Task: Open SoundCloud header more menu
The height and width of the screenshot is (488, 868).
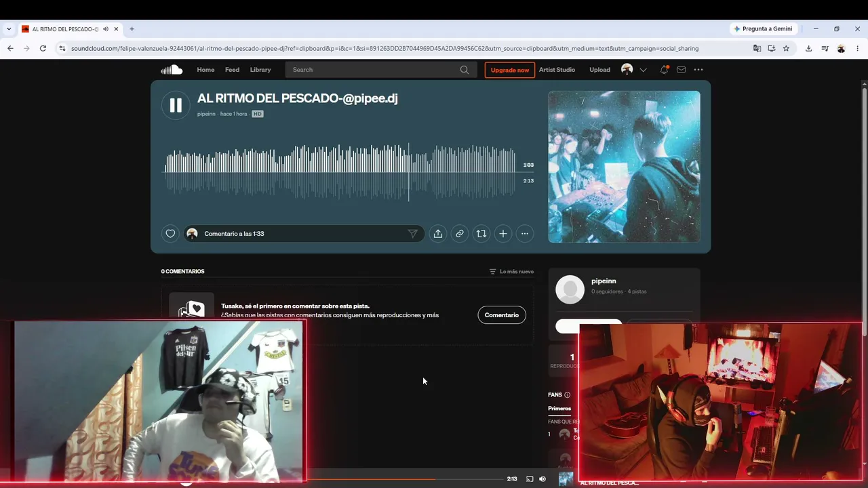Action: pyautogui.click(x=698, y=70)
